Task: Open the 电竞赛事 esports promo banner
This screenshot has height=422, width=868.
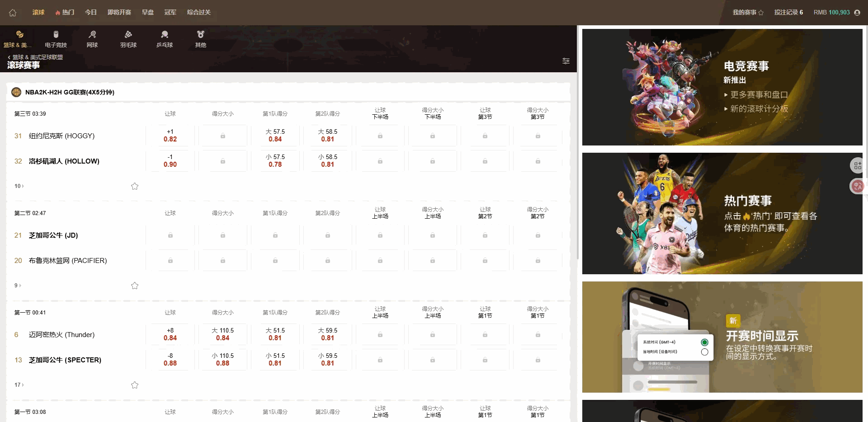Action: 722,87
